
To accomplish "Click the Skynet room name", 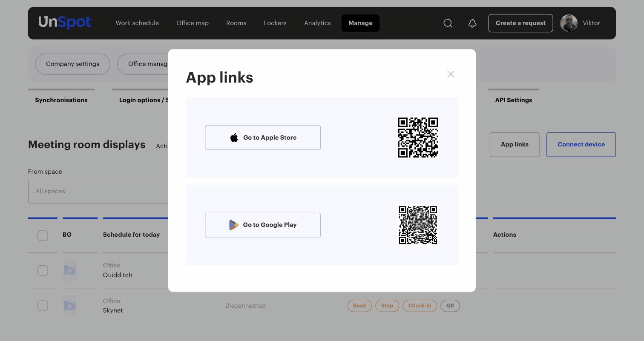I will click(x=113, y=311).
